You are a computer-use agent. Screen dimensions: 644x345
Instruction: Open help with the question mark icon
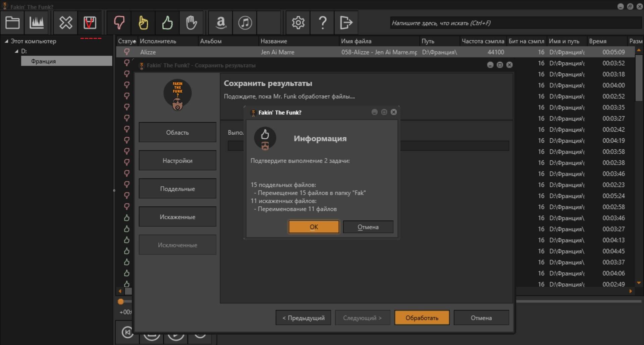point(322,23)
